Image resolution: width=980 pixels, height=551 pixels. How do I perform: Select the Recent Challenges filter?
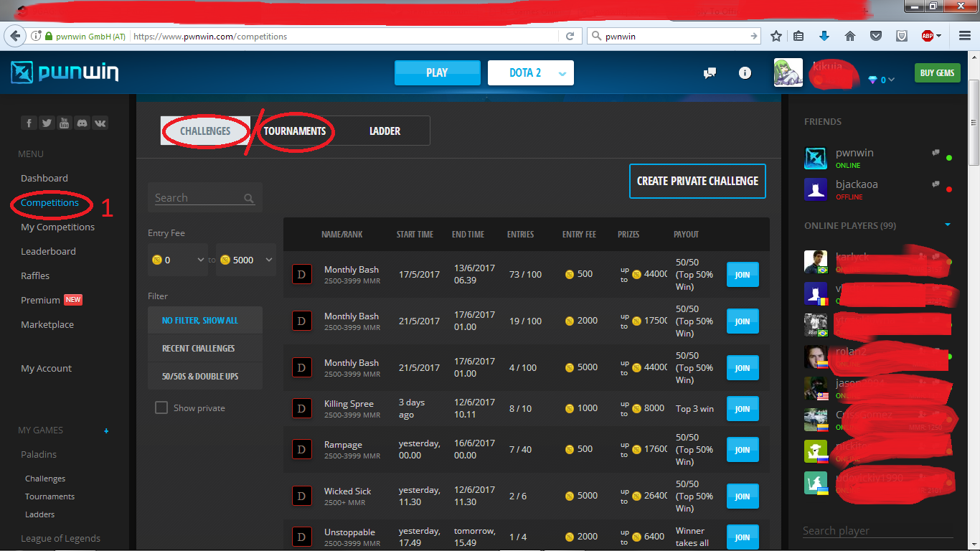[x=205, y=348]
